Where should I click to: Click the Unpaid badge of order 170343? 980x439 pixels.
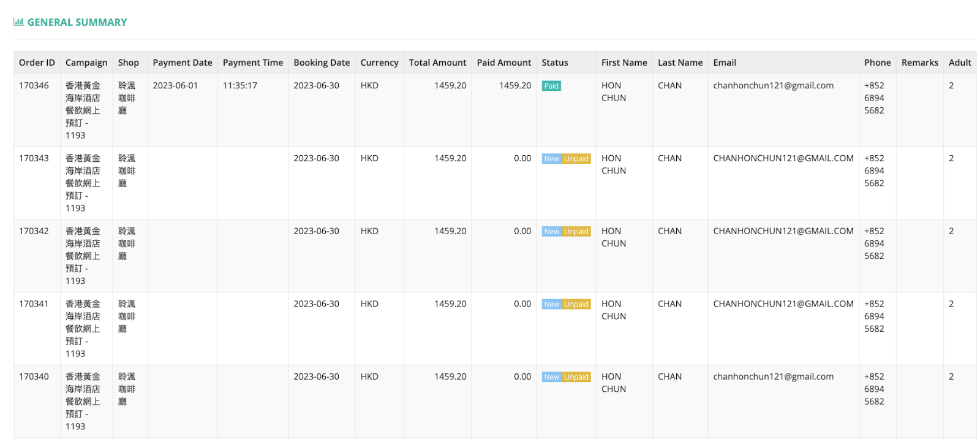tap(576, 159)
